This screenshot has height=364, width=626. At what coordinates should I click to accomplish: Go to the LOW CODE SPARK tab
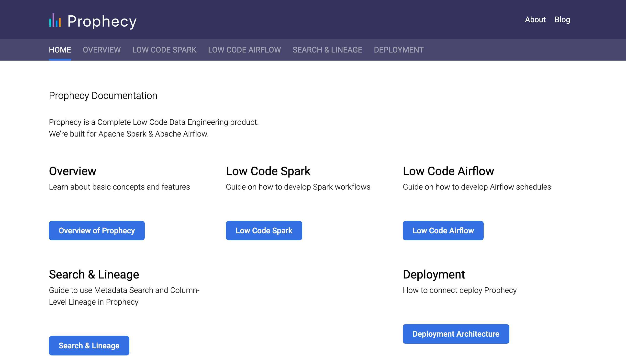(164, 50)
